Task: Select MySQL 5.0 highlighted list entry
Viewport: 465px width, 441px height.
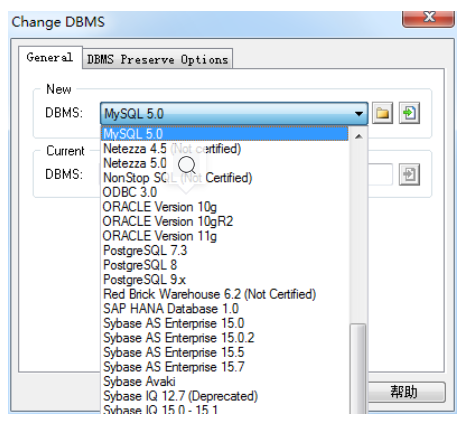Action: 224,134
